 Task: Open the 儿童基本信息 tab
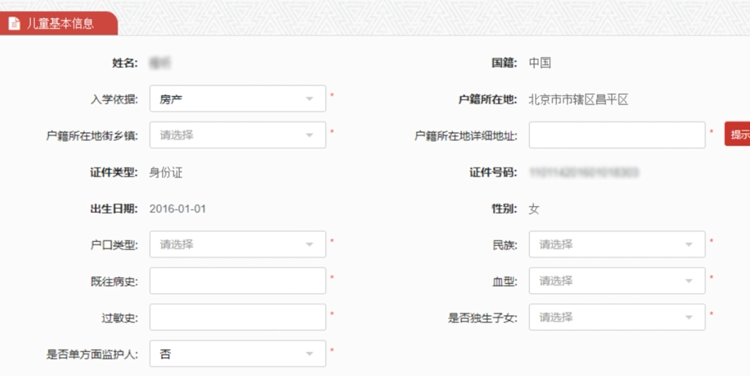click(x=59, y=24)
